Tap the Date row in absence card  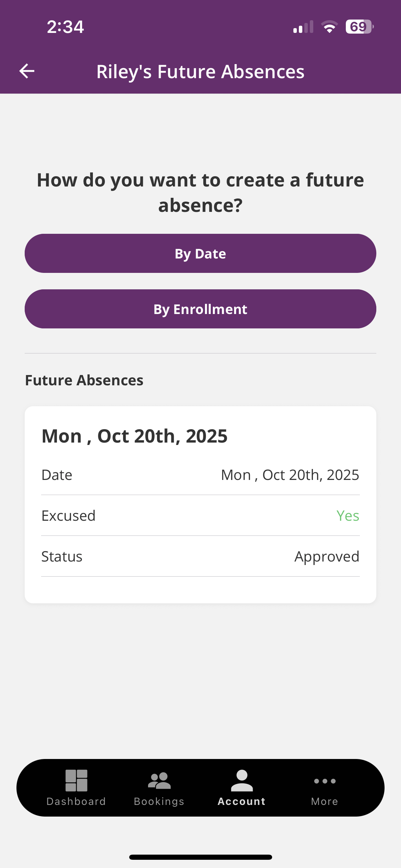[200, 475]
